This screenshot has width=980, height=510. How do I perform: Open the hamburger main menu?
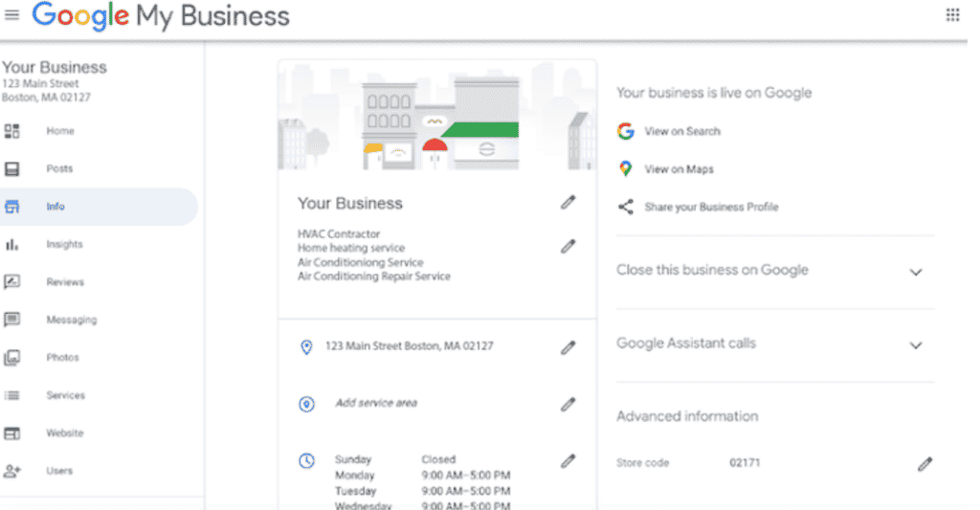point(11,14)
